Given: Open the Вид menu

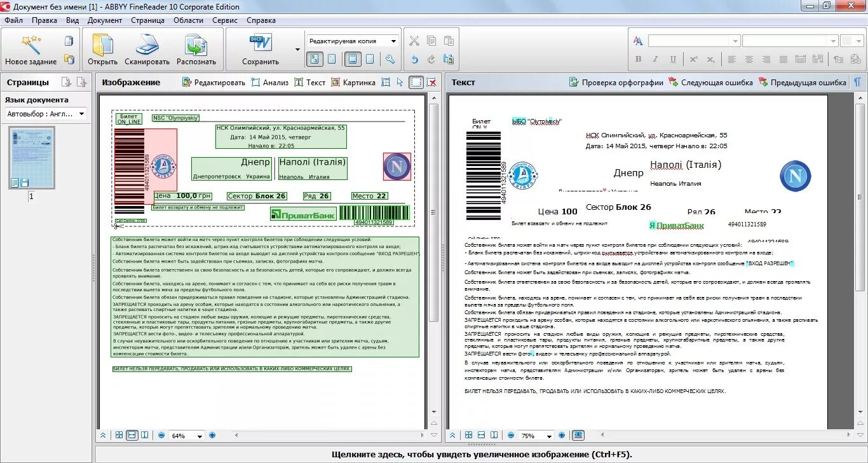Looking at the screenshot, I should tap(72, 20).
